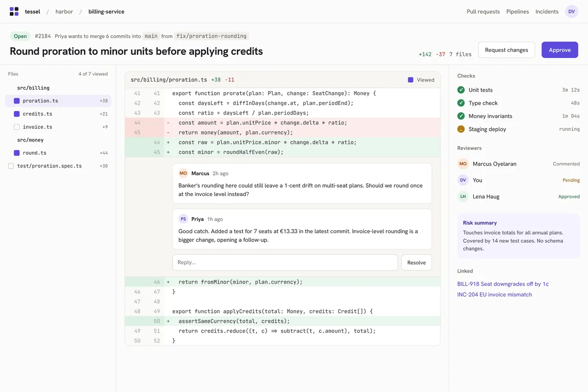Screen dimensions: 588x392
Task: Click the Unit tests green check icon
Action: click(461, 90)
